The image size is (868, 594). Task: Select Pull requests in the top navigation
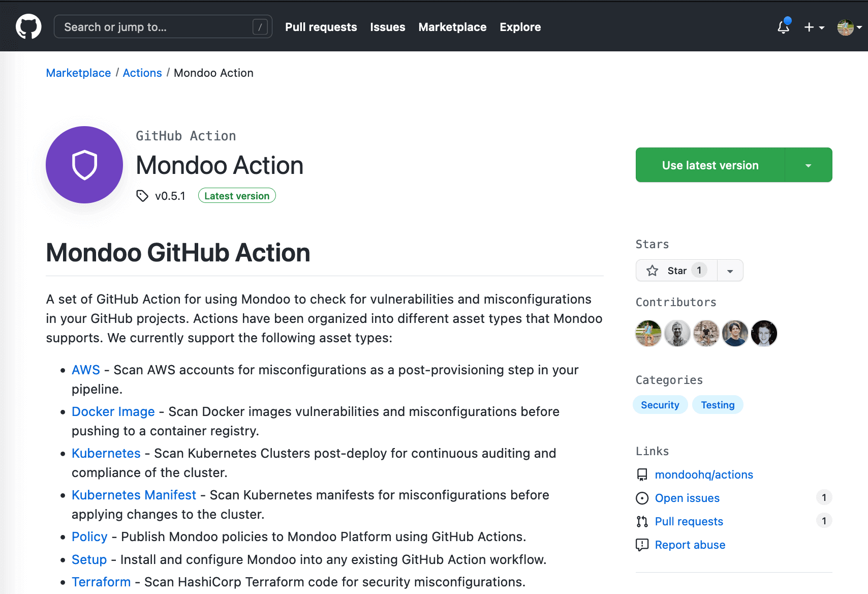321,27
